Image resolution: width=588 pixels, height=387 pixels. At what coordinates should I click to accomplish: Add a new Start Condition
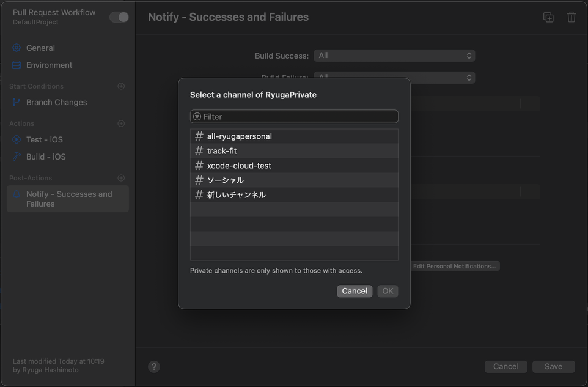pyautogui.click(x=121, y=86)
